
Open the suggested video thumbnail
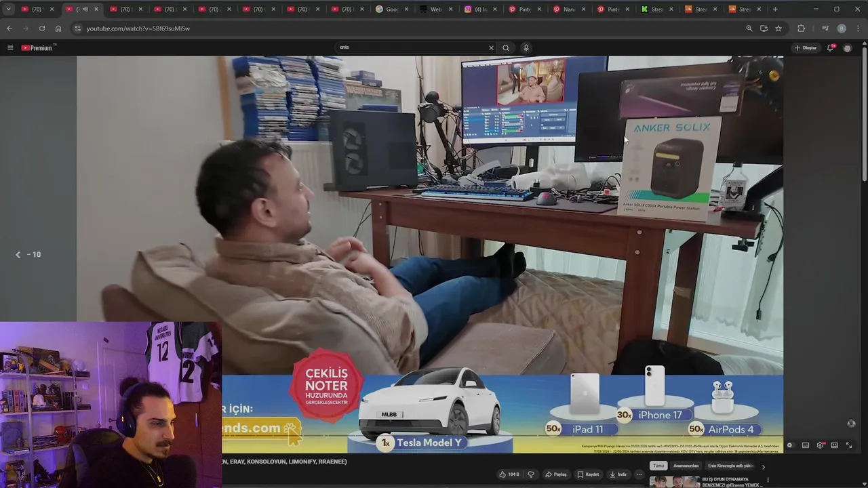(x=675, y=482)
